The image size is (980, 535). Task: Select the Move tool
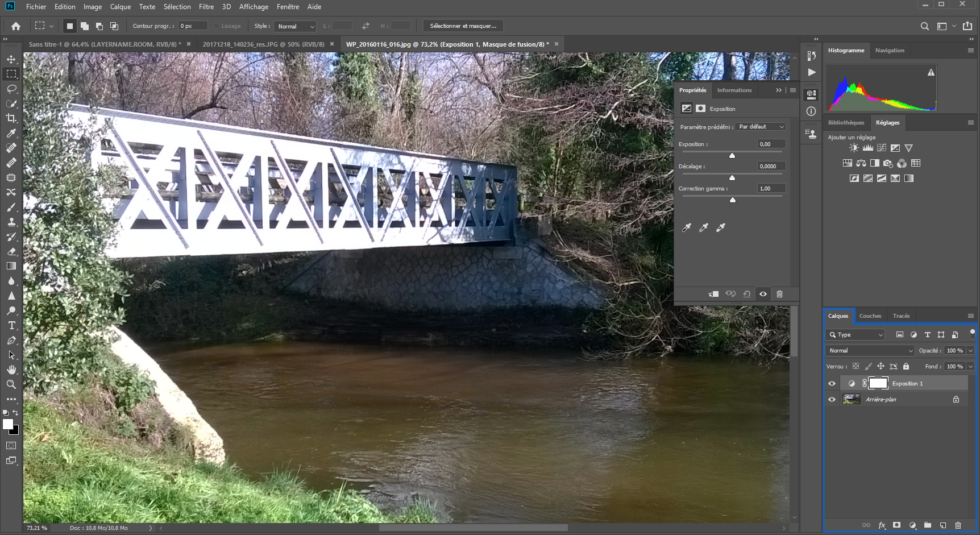coord(11,58)
